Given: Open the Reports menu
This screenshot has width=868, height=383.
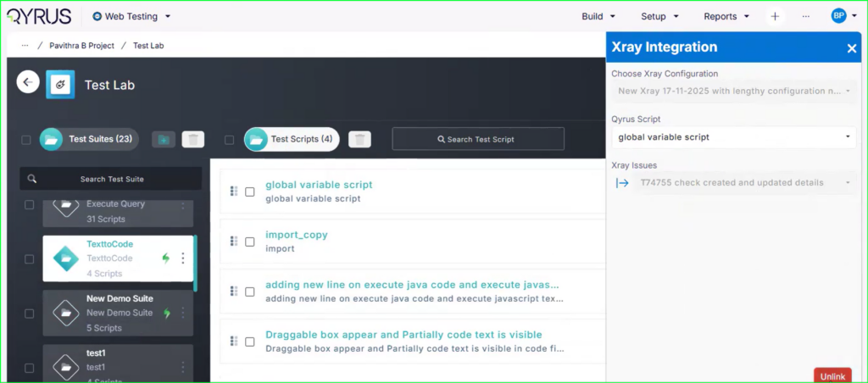Looking at the screenshot, I should [726, 17].
